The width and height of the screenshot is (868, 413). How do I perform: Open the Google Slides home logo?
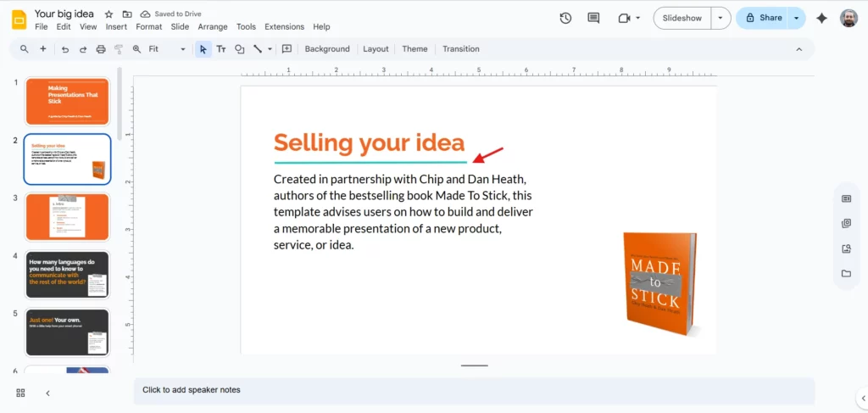click(19, 20)
